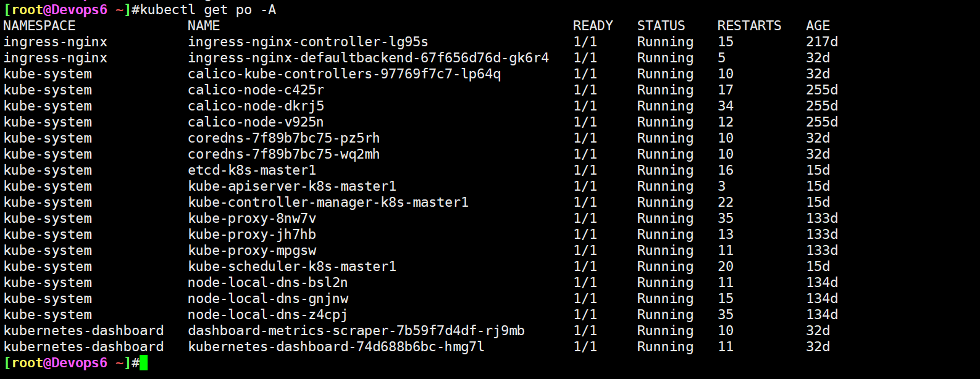Click pod name calico-node-dkrj5

coord(256,106)
